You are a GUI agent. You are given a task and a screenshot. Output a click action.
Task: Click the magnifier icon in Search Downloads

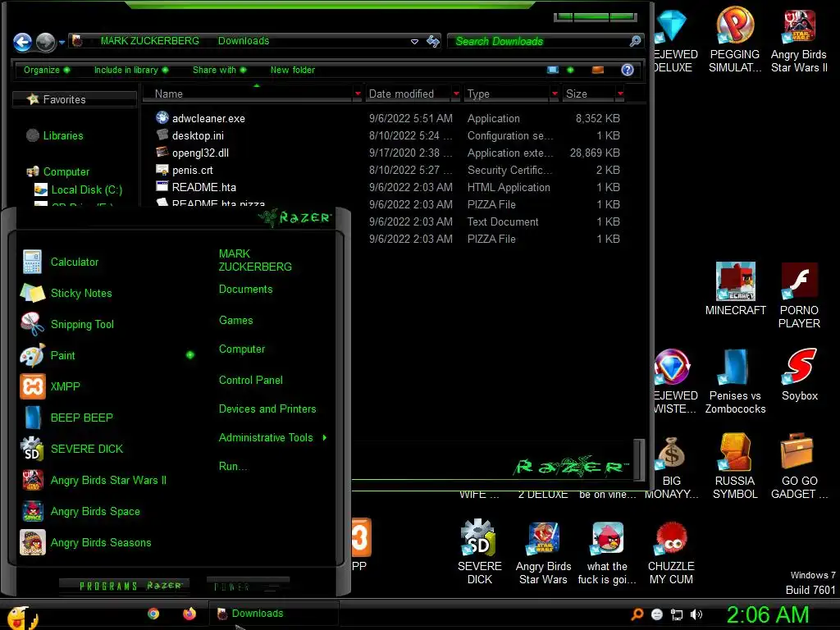click(636, 41)
